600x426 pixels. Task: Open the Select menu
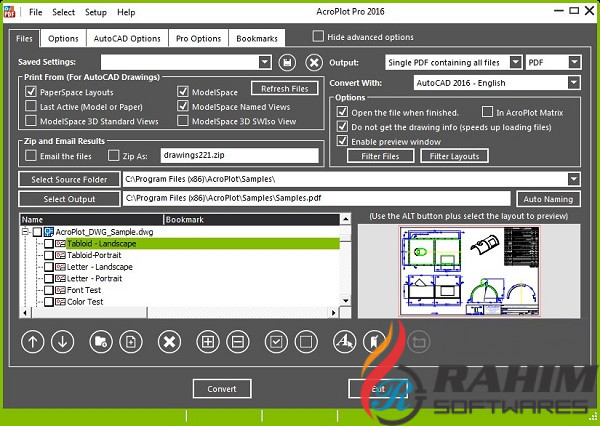click(64, 12)
